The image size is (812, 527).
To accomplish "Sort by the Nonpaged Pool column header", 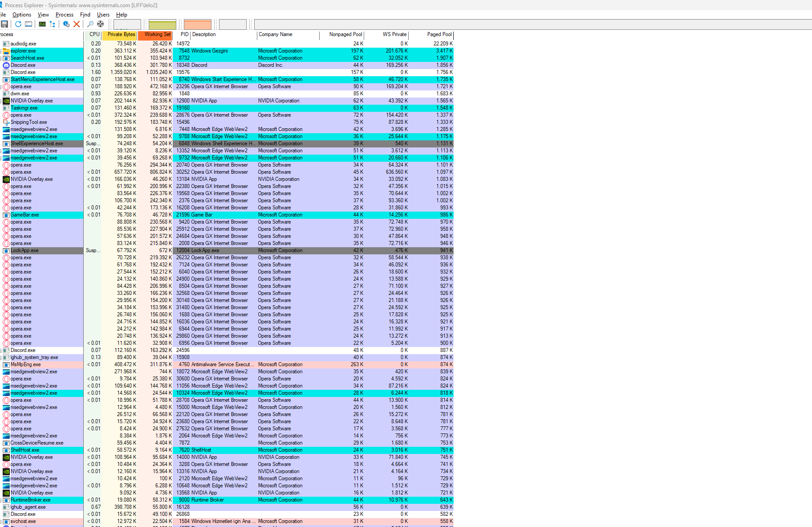I will click(342, 34).
